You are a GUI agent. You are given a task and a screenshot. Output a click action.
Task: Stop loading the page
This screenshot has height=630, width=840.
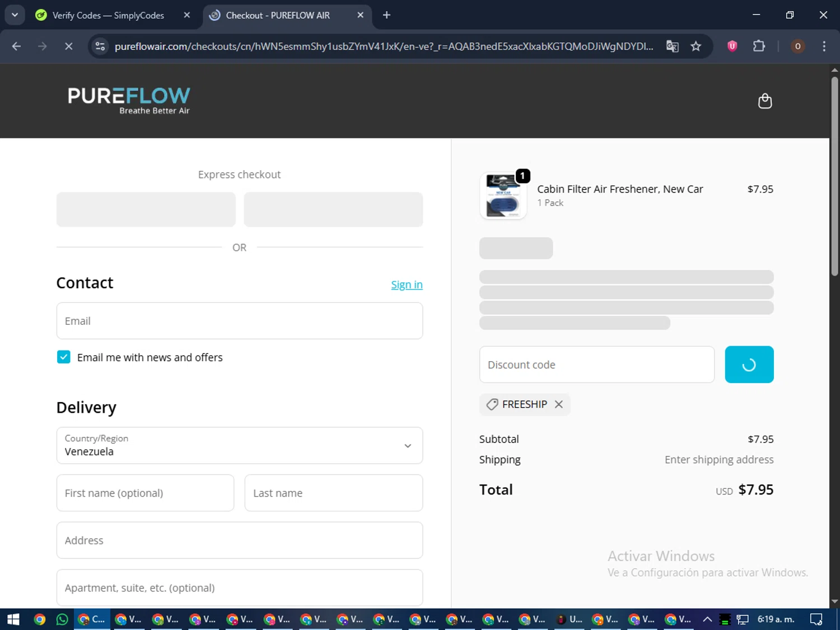68,46
